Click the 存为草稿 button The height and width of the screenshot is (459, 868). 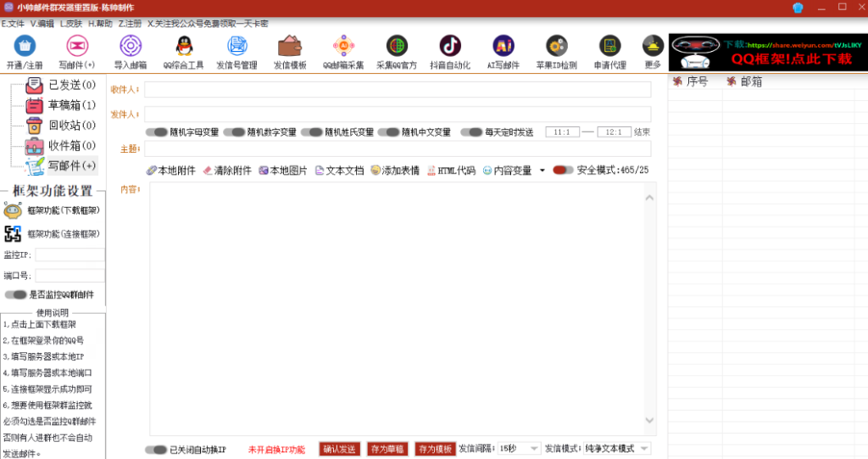click(x=387, y=449)
